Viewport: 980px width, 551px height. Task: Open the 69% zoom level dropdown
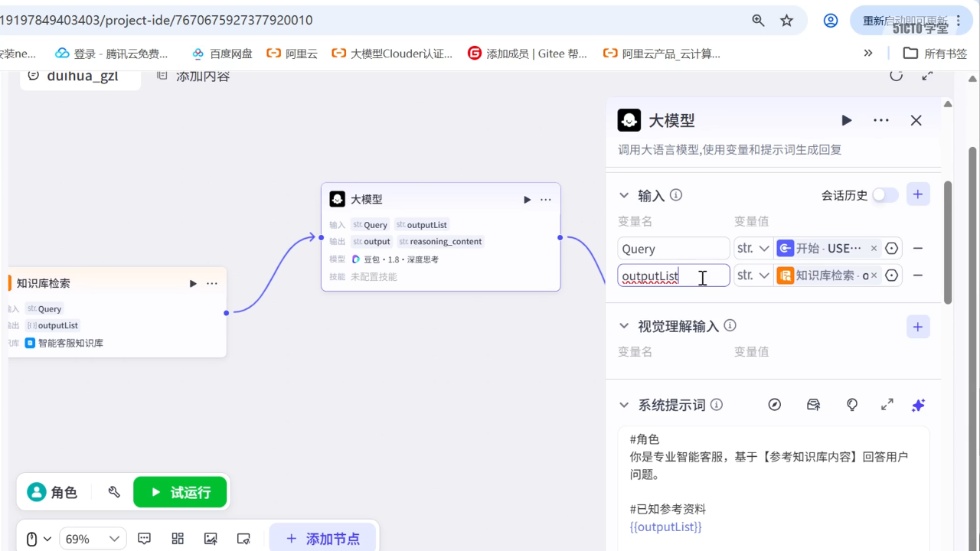point(93,540)
